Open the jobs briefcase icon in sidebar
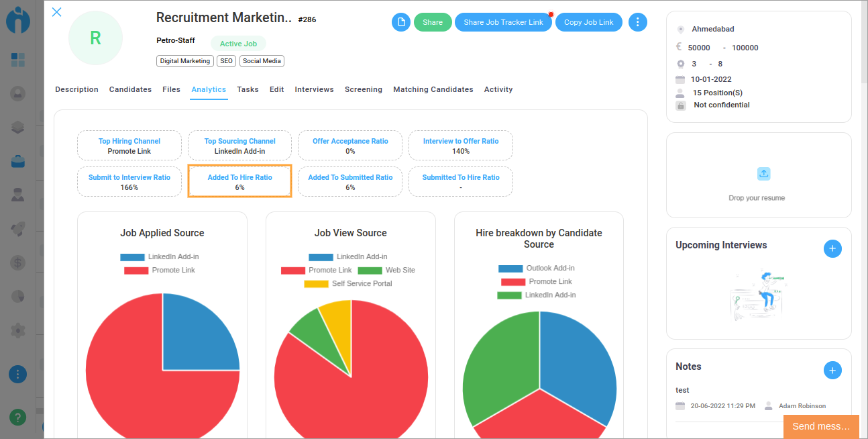Viewport: 868px width, 439px height. tap(18, 161)
